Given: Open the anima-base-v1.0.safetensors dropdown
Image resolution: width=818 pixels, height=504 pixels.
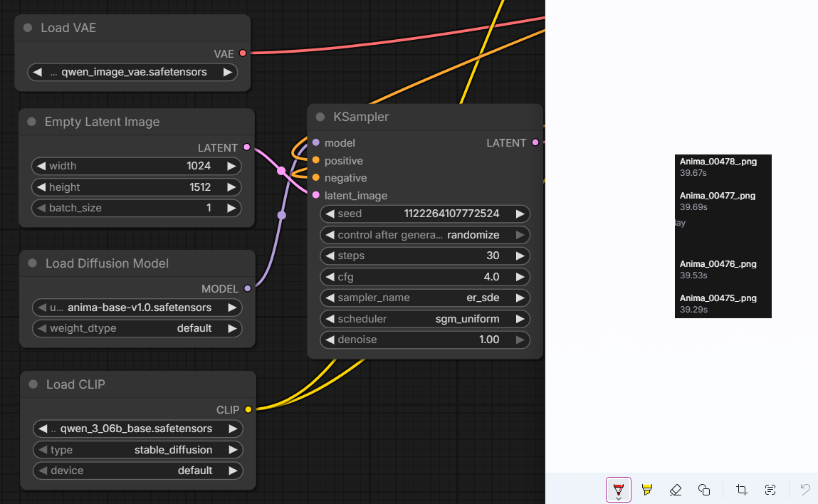Looking at the screenshot, I should 137,308.
